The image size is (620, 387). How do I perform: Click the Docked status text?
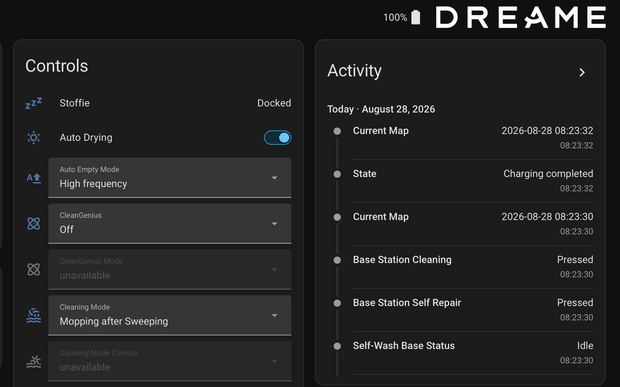pyautogui.click(x=274, y=103)
